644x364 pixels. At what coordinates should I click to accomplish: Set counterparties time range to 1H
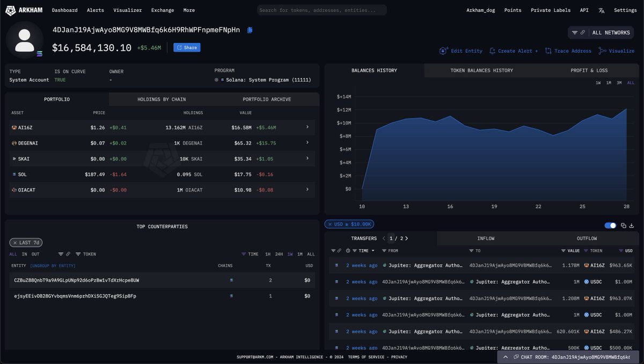pos(268,254)
